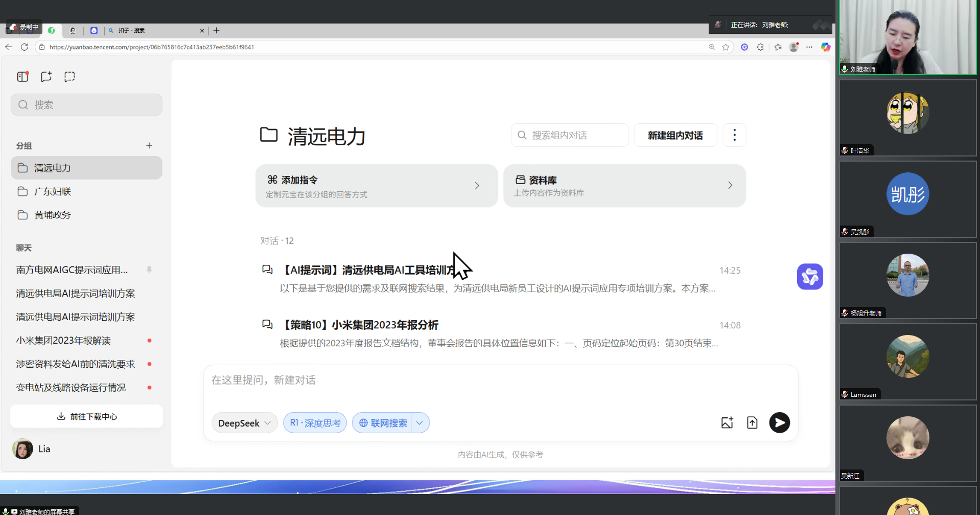Click the new chat icon in sidebar
980x515 pixels.
[x=46, y=77]
